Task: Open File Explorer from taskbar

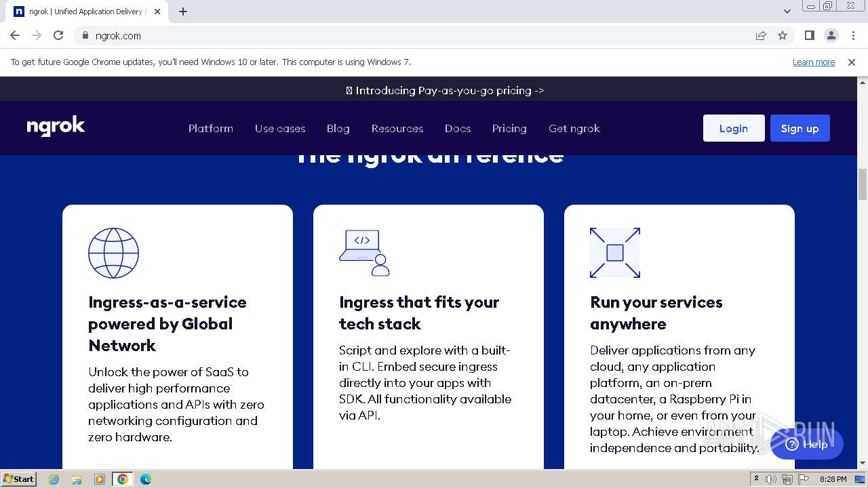Action: click(x=77, y=479)
